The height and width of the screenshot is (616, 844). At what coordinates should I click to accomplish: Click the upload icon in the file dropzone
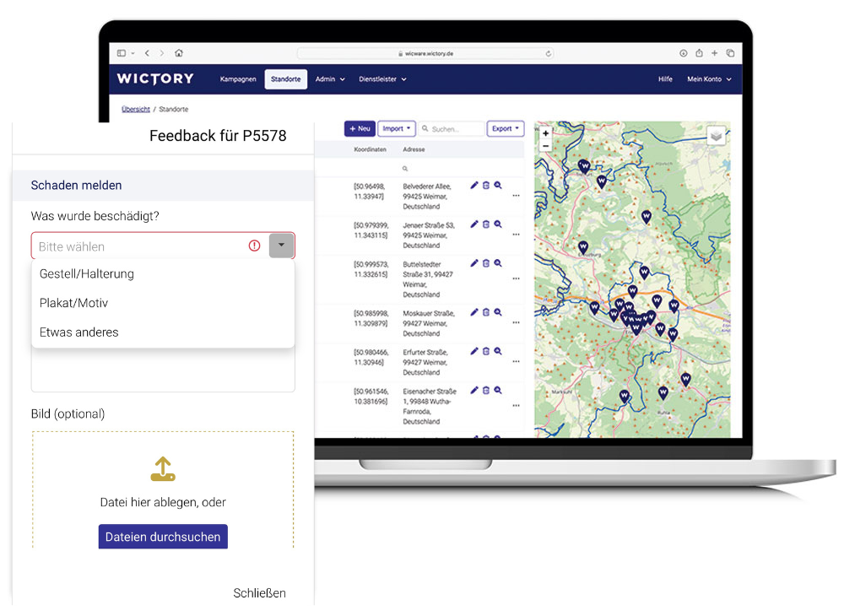163,469
